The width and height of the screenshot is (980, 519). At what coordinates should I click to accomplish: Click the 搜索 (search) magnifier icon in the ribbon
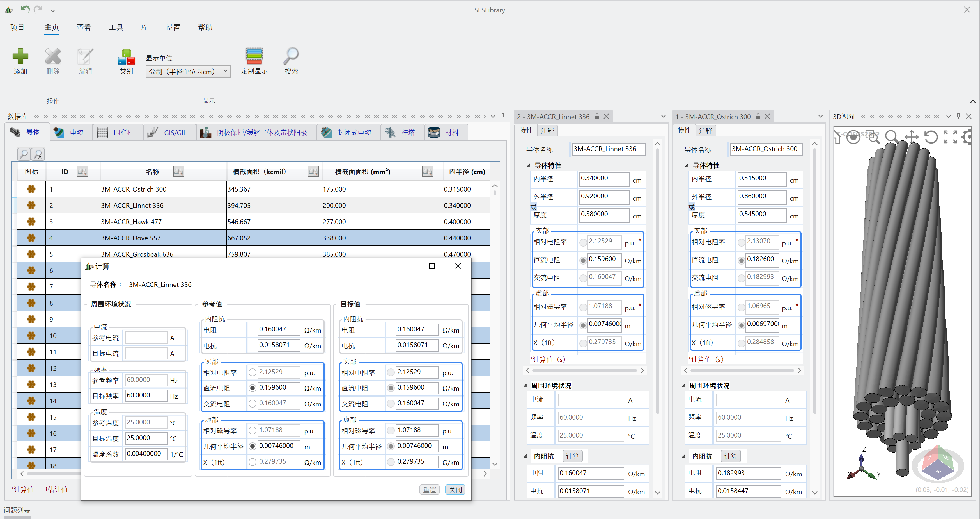291,57
